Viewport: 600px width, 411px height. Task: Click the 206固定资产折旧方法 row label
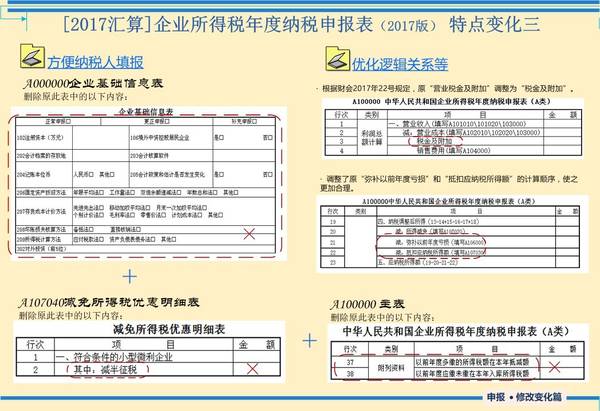click(x=41, y=192)
